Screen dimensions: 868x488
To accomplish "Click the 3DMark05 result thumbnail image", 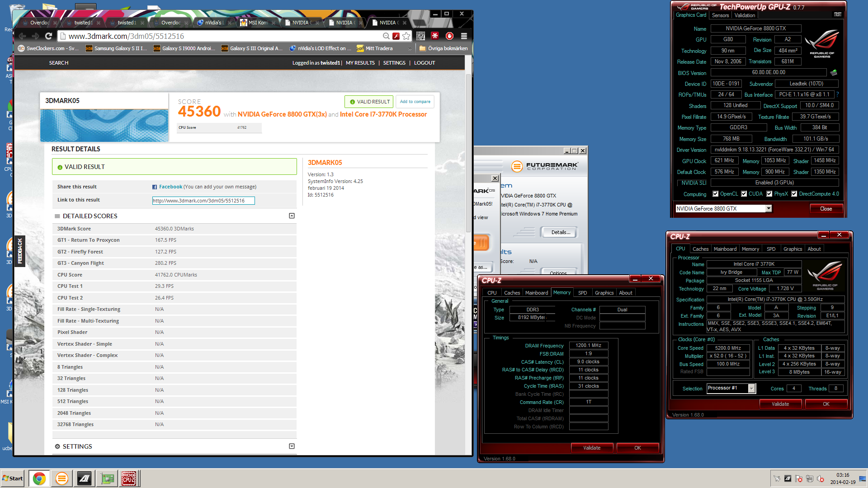I will pyautogui.click(x=104, y=125).
